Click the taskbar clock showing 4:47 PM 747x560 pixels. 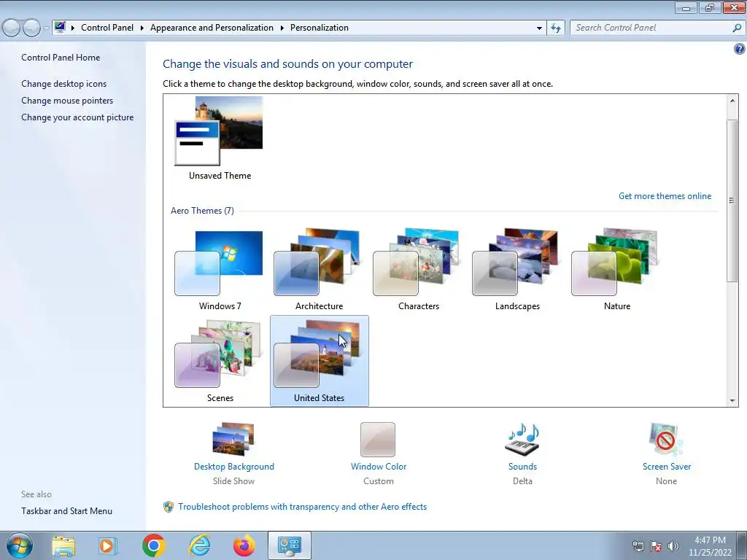710,546
